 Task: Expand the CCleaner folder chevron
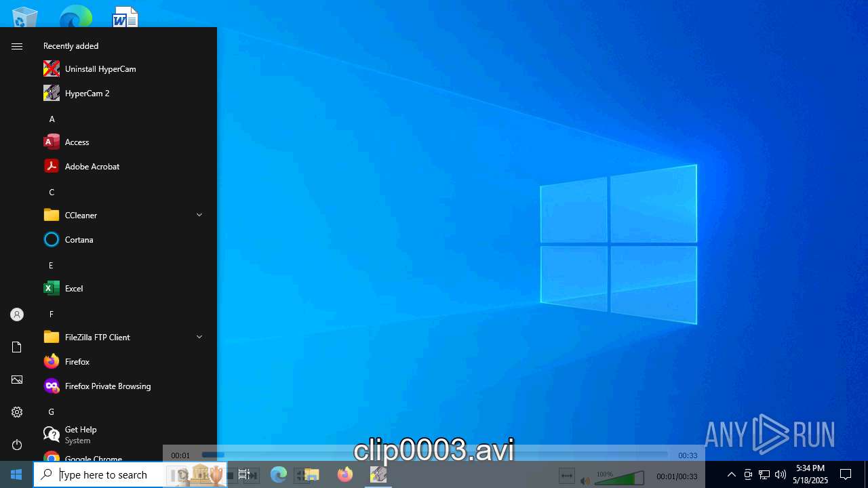[x=199, y=215]
